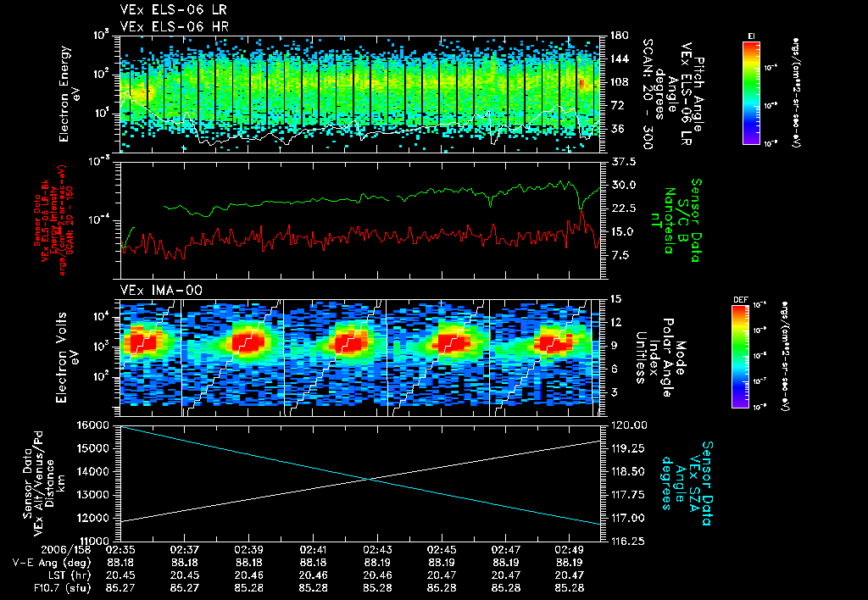Click the 116.25 SZA axis tick
868x600 pixels.
[628, 541]
